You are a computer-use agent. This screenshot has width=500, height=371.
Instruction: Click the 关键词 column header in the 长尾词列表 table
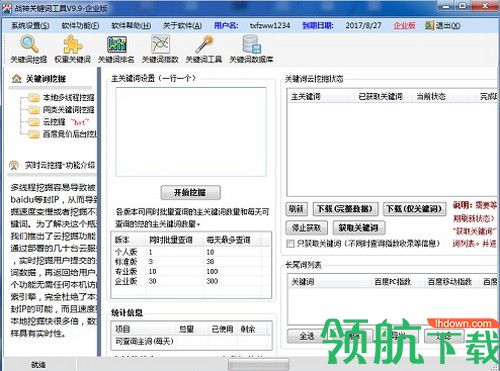[x=303, y=282]
